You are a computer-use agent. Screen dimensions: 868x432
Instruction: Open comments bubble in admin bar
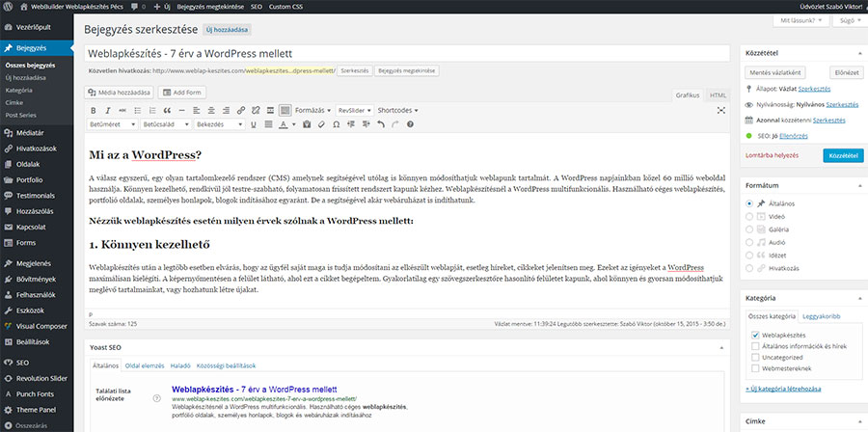(x=138, y=7)
